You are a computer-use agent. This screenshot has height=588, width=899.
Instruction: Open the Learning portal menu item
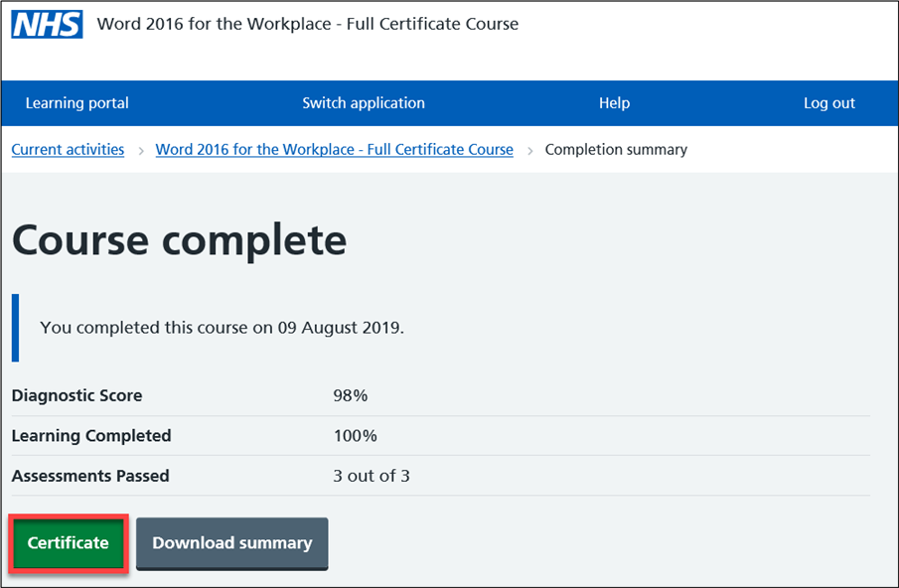[76, 103]
